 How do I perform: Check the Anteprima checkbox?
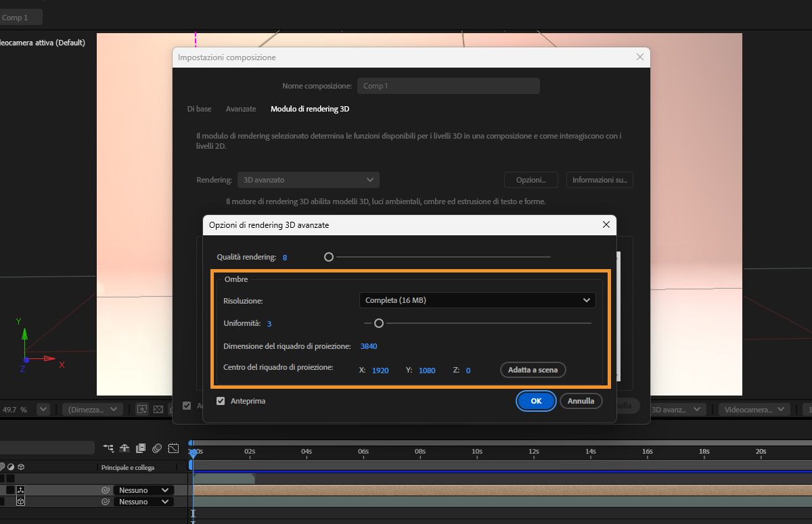[x=221, y=401]
